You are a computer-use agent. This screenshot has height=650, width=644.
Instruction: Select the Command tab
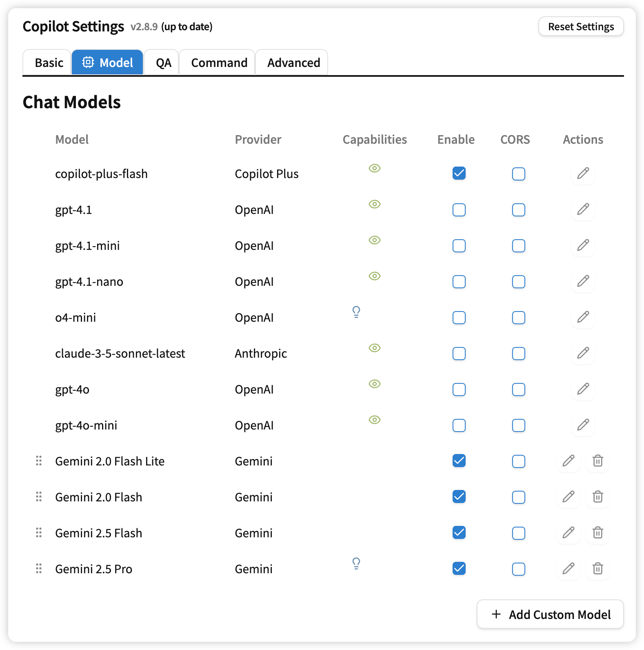pos(219,62)
